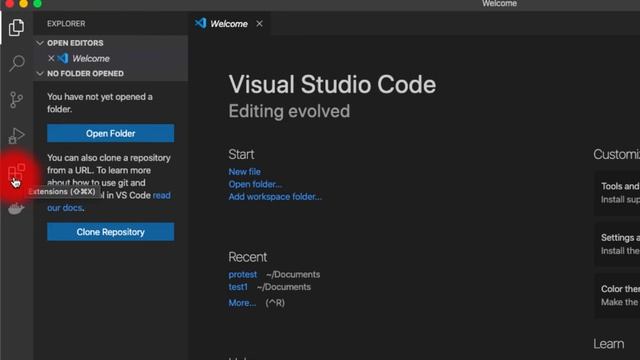
Task: Close Welcome in Open Editors list
Action: click(51, 58)
